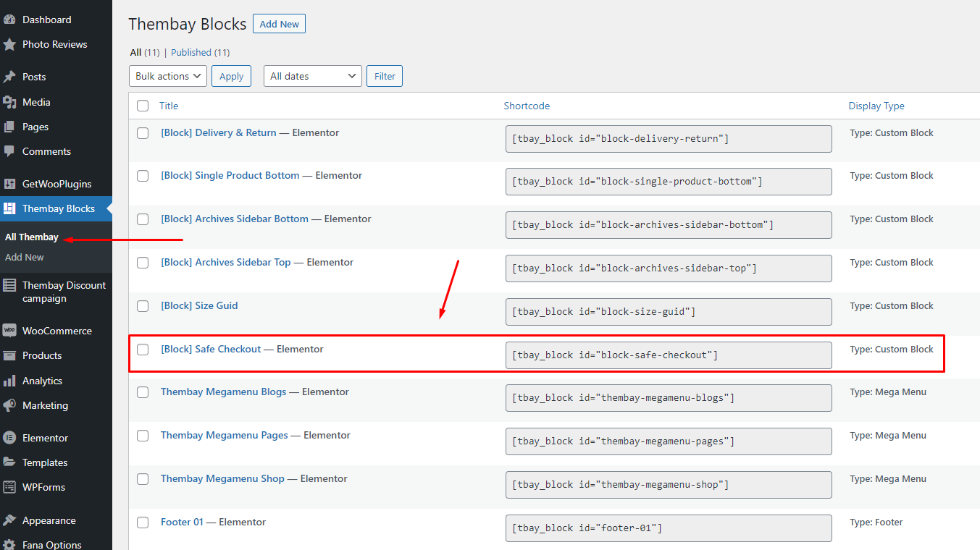The image size is (980, 550).
Task: Click the Fana Options gear icon
Action: [x=9, y=545]
